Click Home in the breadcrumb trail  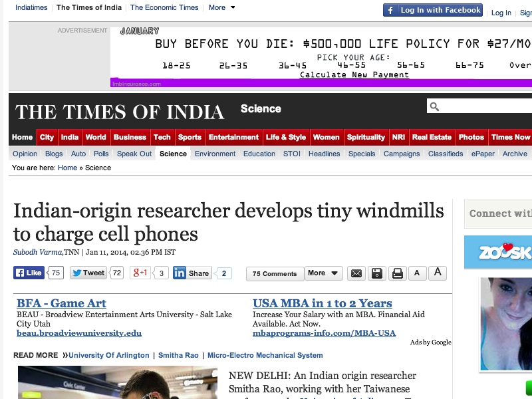coord(67,168)
